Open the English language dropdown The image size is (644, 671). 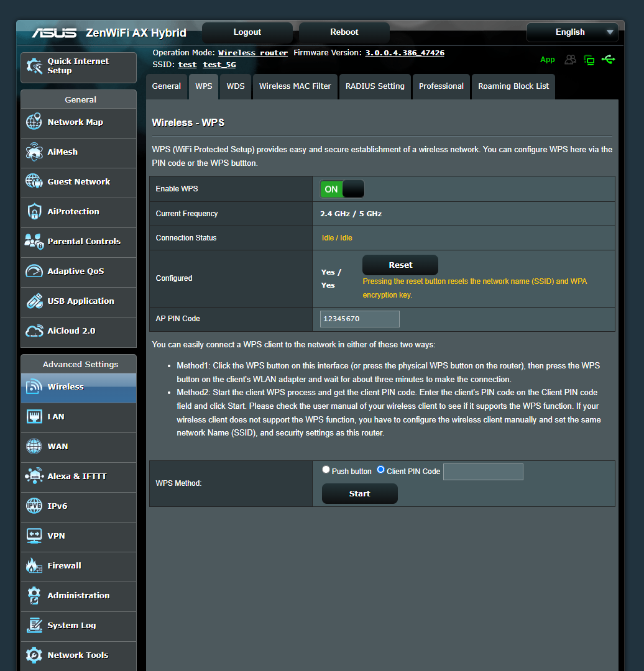click(571, 32)
